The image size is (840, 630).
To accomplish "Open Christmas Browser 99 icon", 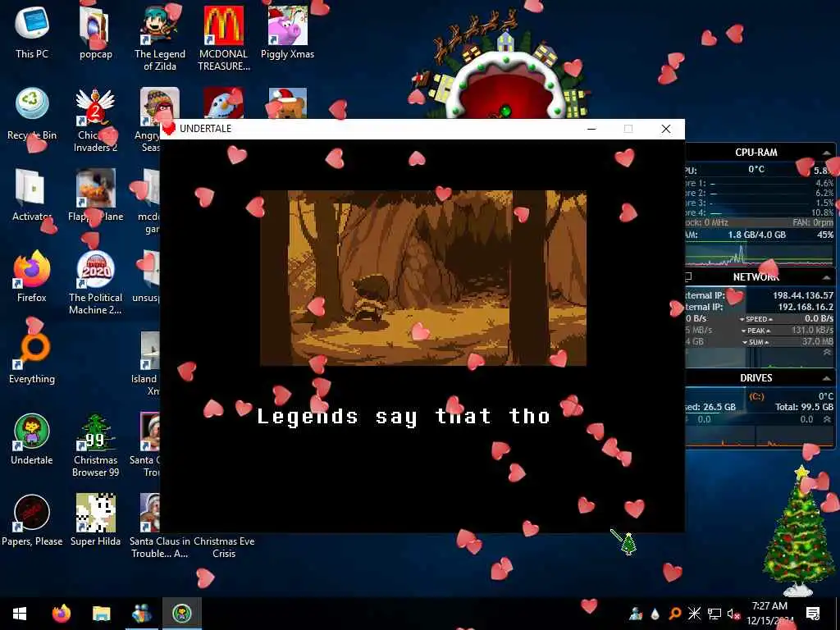I will point(95,445).
